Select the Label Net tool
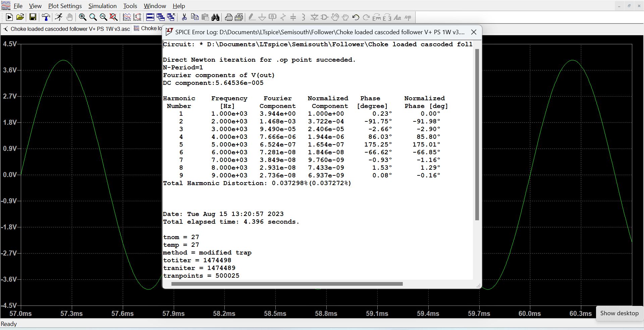This screenshot has width=644, height=330. point(273,17)
